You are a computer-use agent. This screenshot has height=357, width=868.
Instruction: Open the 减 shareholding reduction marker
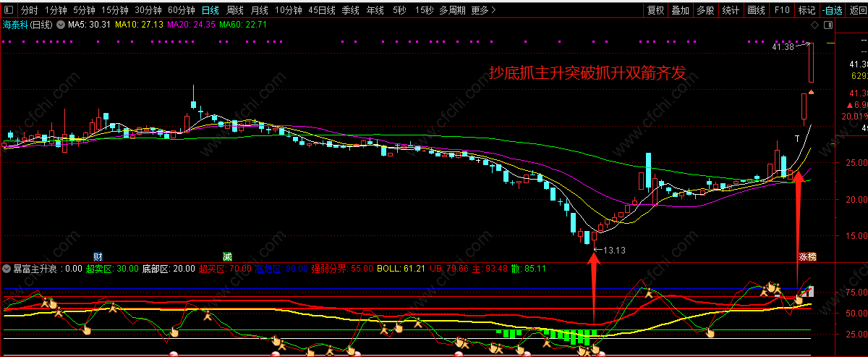(227, 256)
